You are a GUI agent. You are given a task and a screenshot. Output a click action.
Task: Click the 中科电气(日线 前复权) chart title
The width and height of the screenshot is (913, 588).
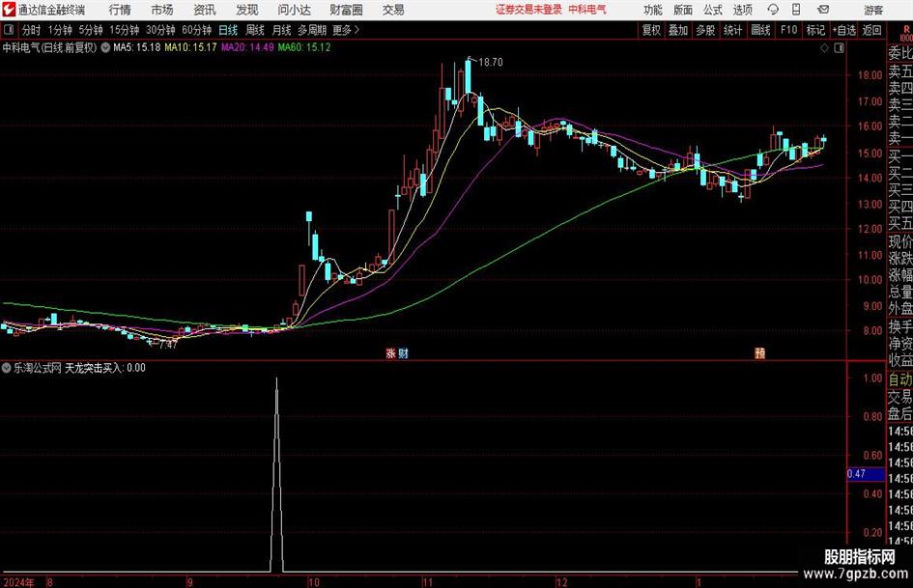(49, 47)
